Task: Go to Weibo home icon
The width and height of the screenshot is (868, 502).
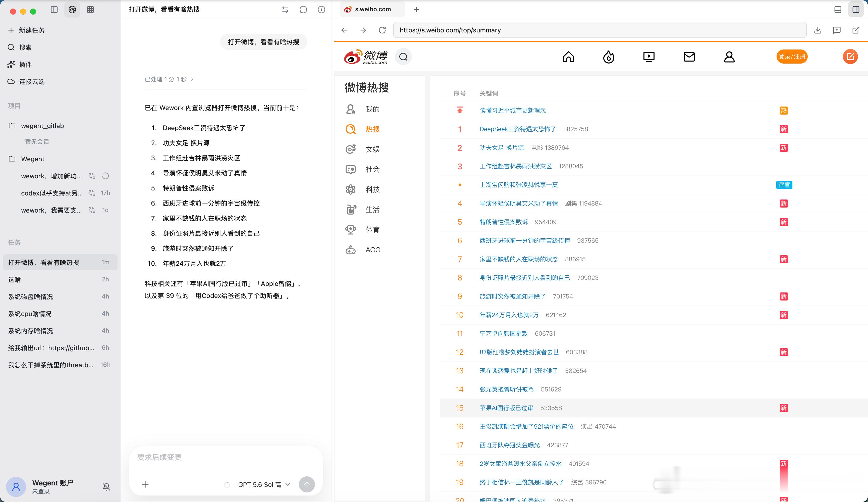Action: [x=569, y=57]
